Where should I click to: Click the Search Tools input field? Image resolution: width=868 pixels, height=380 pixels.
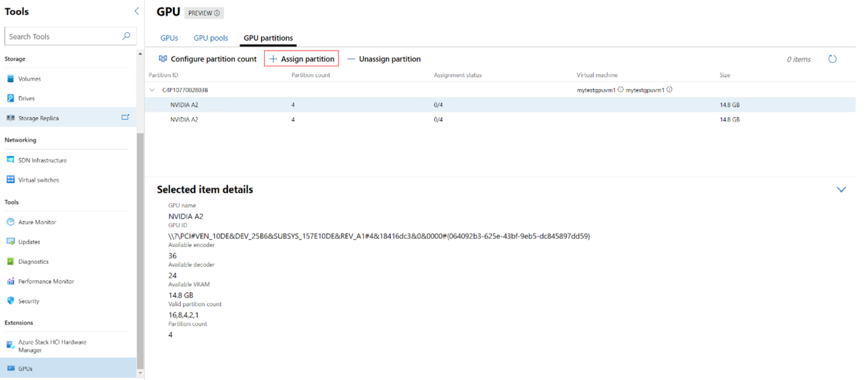(63, 36)
